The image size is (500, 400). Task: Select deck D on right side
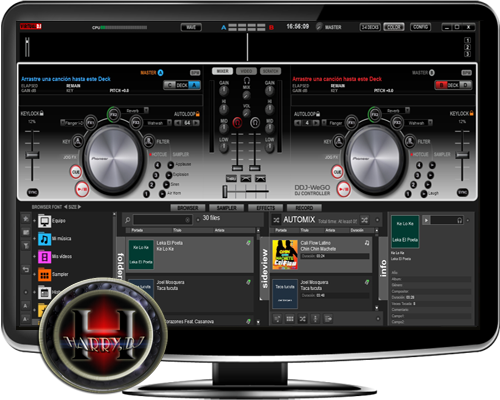(x=466, y=85)
